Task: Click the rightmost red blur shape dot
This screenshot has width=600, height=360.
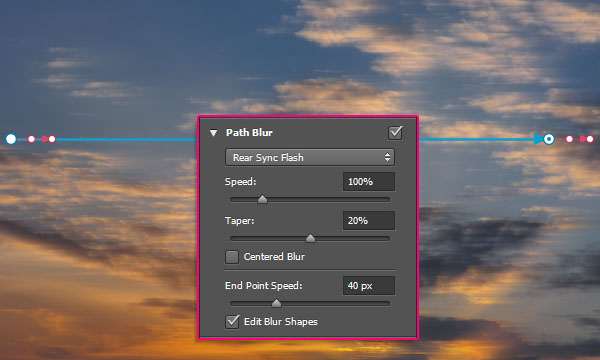Action: click(590, 139)
